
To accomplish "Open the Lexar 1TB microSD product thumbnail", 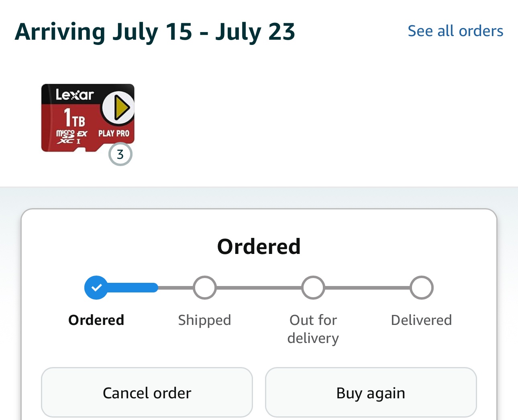I will (x=88, y=118).
